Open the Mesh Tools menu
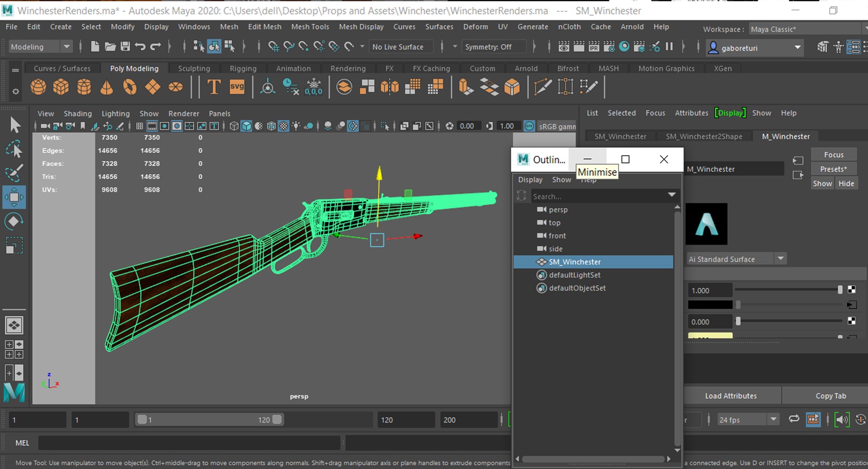Screen dimensions: 868x469 pos(310,27)
